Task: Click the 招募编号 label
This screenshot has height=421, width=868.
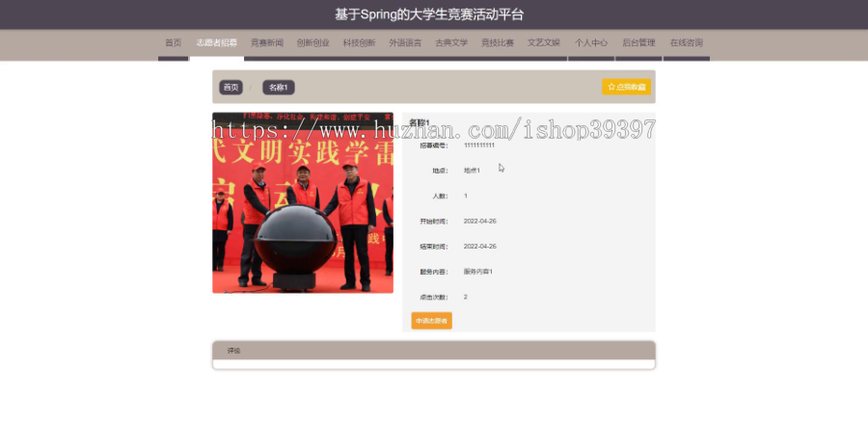Action: 434,145
